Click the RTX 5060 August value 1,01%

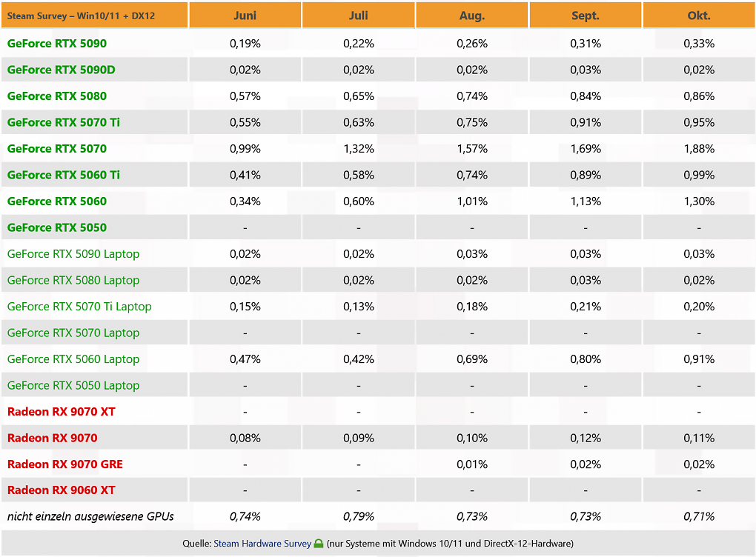[x=472, y=201]
